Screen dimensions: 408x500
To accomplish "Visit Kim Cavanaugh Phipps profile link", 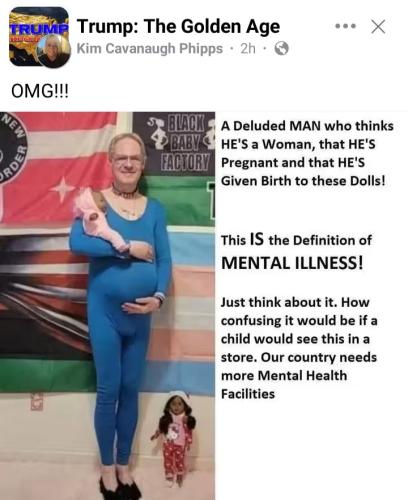I will pos(150,49).
